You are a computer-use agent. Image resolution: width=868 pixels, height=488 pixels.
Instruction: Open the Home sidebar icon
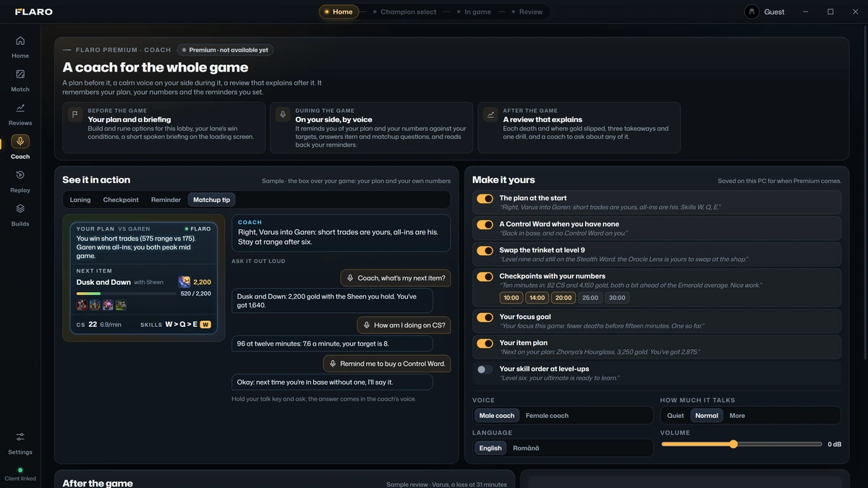pos(20,41)
